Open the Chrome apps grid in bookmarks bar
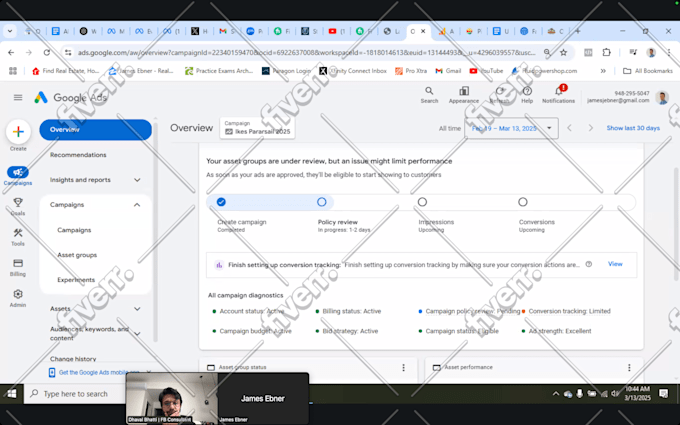The image size is (680, 425). tap(13, 71)
